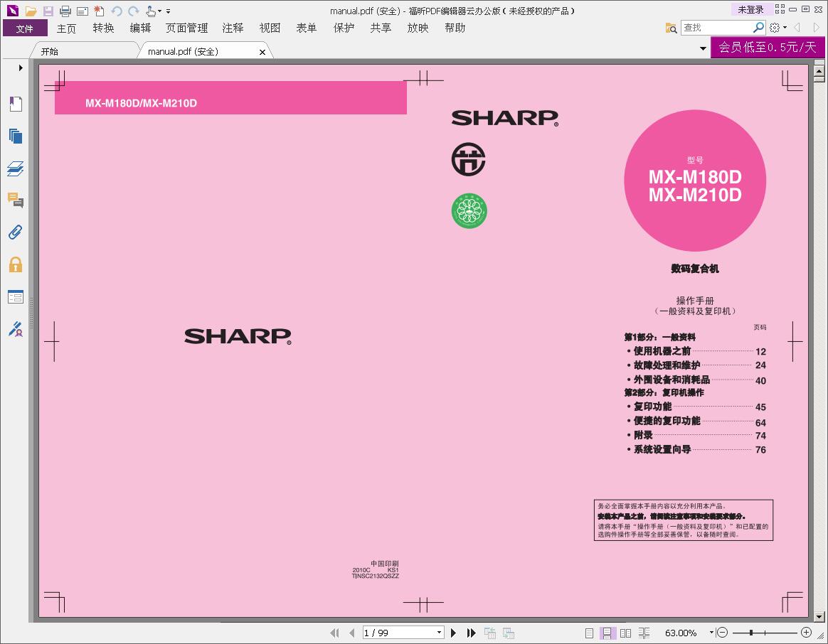Click the magnifier icon in the 查找 box
This screenshot has height=644, width=828.
[x=758, y=27]
